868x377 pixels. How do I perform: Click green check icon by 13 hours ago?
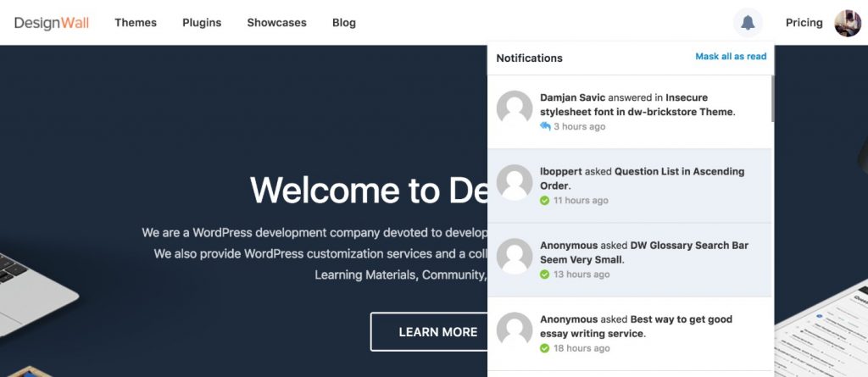[x=545, y=274]
